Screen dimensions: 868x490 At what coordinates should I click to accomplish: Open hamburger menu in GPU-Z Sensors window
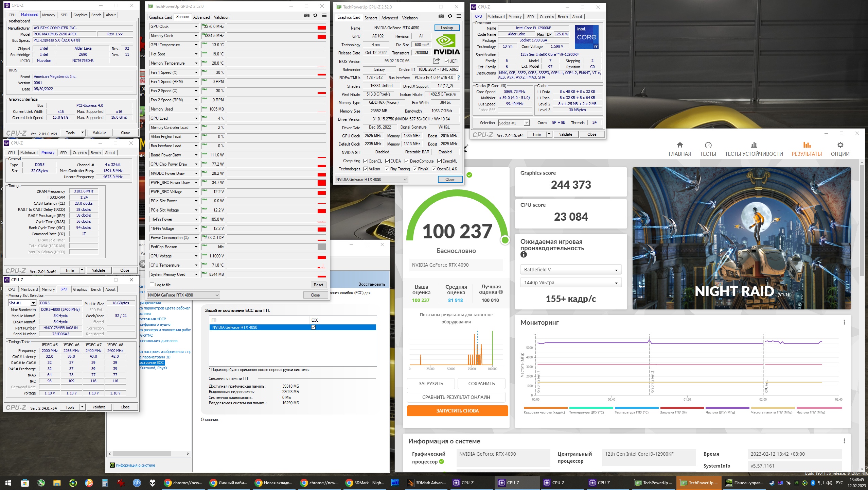tap(324, 15)
